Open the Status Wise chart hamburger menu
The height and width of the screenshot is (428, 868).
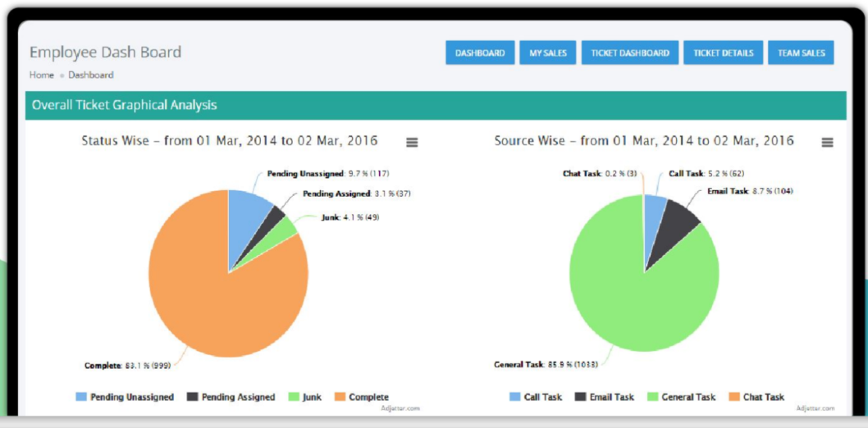[412, 143]
